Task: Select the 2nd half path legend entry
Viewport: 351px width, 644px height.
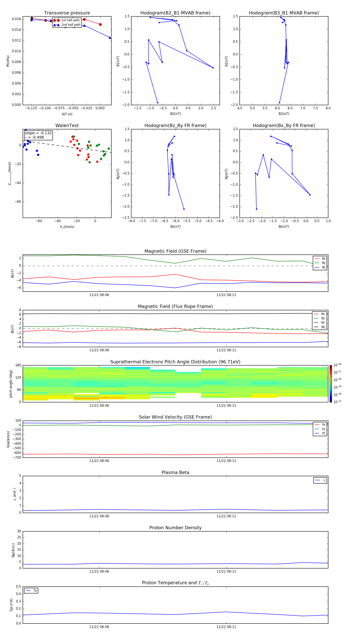Action: coord(67,25)
